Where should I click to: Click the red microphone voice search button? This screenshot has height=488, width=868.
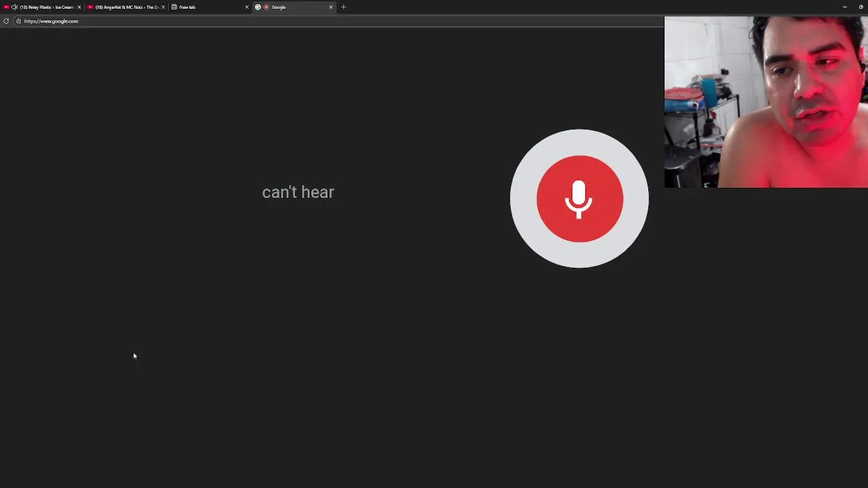coord(579,199)
